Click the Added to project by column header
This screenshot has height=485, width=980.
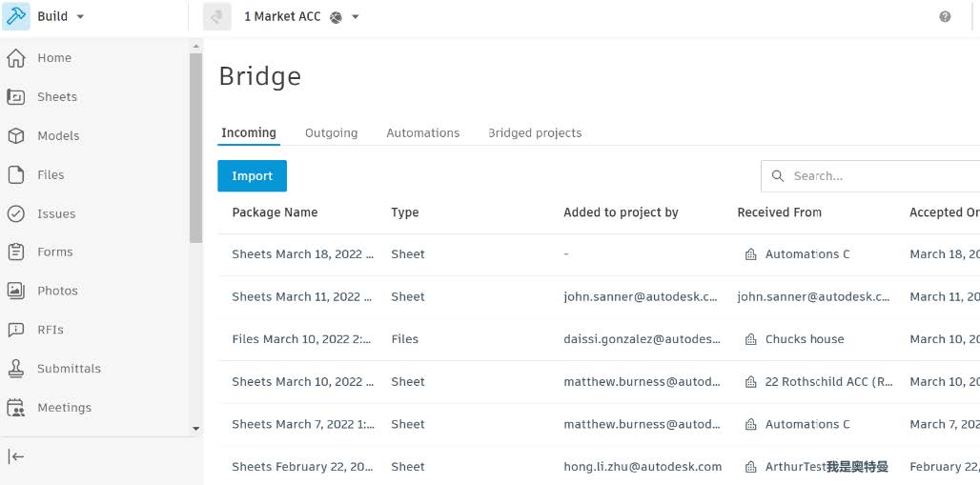tap(622, 212)
